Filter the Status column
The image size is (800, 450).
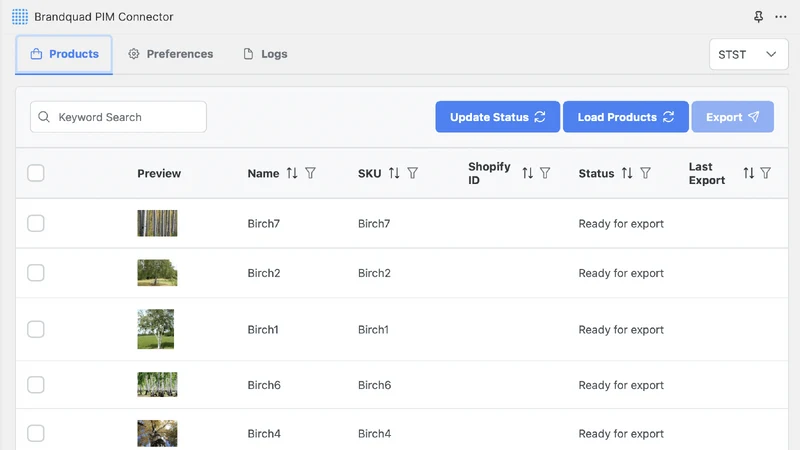click(x=645, y=173)
